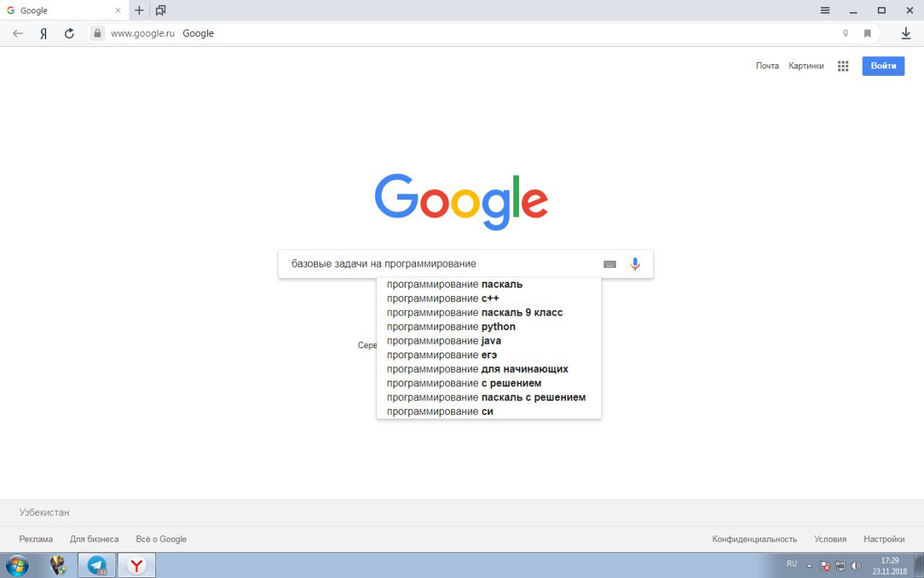Choose suggestion 'программирование с решением'
Screen dimensions: 924x578
point(489,383)
